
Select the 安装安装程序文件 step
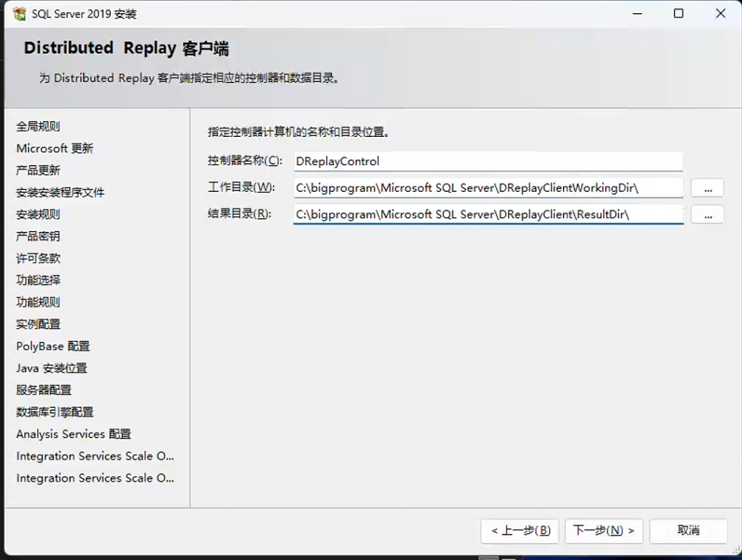click(x=60, y=193)
